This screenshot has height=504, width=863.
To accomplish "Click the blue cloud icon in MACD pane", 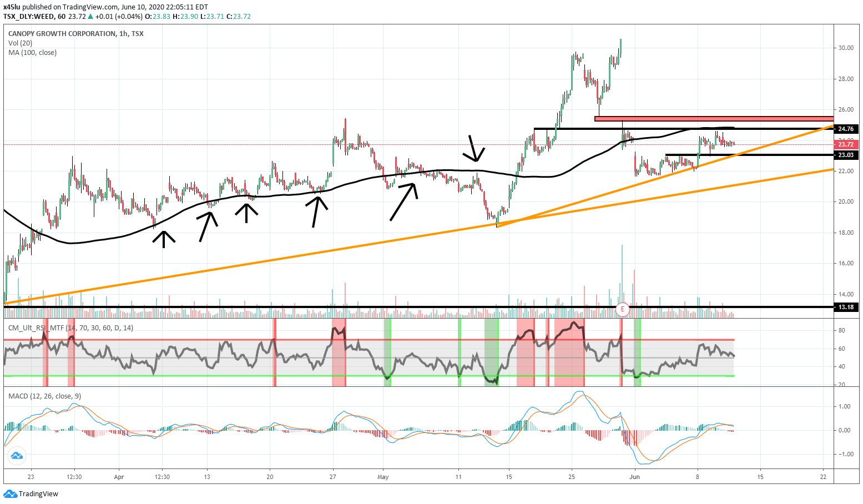I will pos(17,456).
